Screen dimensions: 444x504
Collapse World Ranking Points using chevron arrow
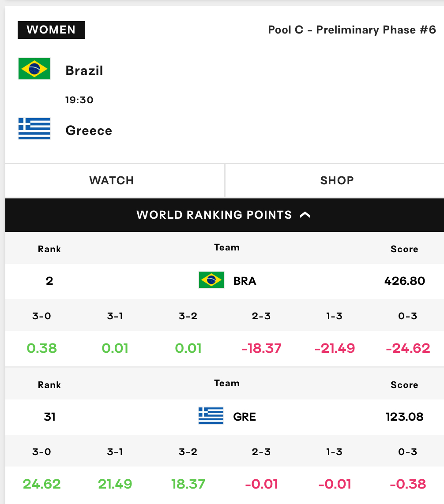(x=305, y=215)
